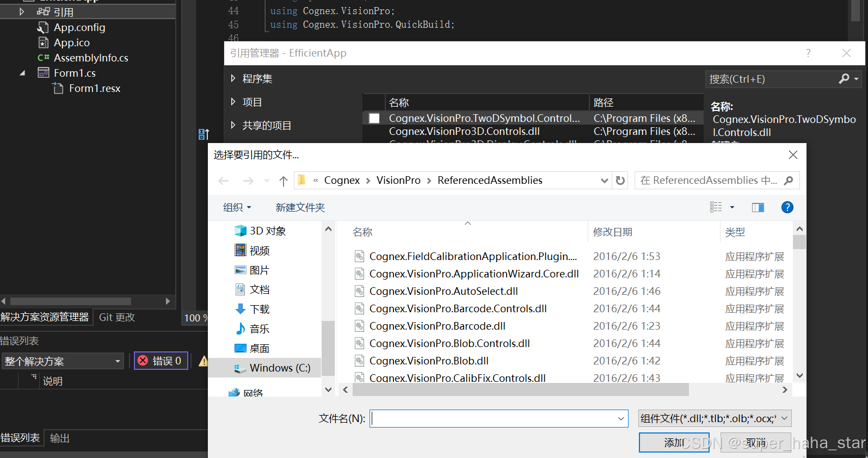
Task: Open the 整个解决方案 scope dropdown
Action: pos(118,361)
